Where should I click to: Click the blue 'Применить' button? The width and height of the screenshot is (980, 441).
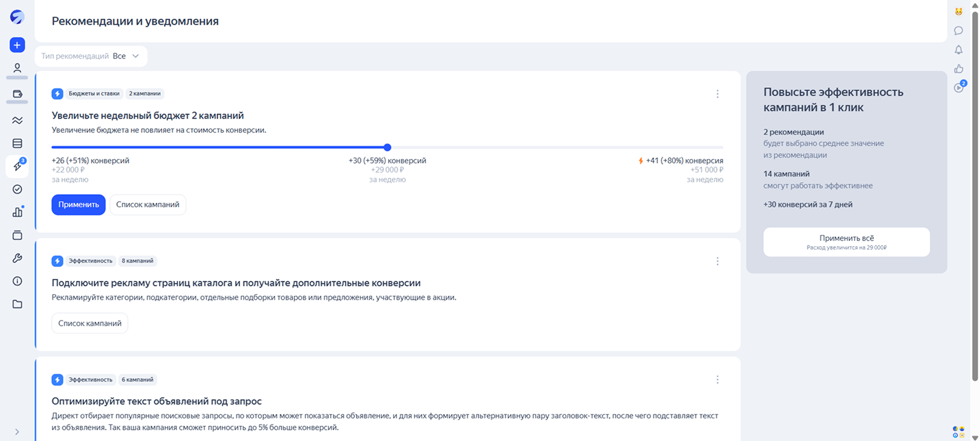pyautogui.click(x=79, y=205)
